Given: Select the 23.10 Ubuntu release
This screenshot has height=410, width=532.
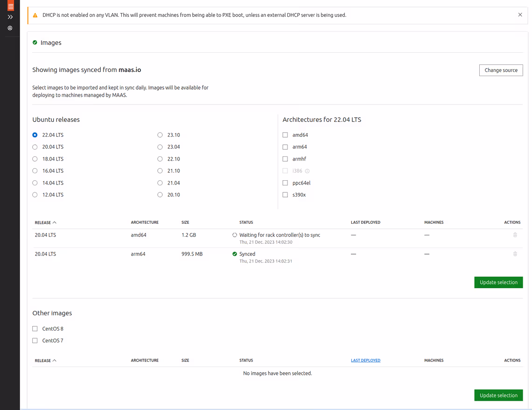Looking at the screenshot, I should 160,135.
